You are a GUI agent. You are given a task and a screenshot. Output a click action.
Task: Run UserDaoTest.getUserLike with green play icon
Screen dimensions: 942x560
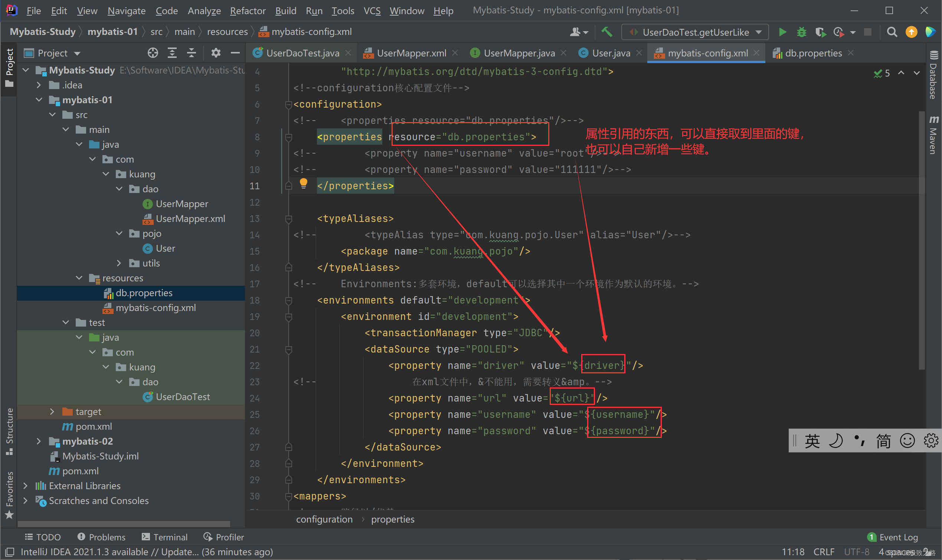click(782, 32)
